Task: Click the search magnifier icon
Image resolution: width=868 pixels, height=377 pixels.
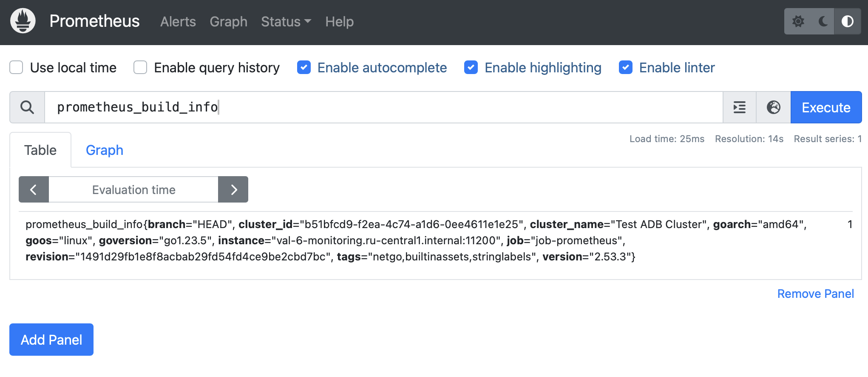Action: pos(27,107)
